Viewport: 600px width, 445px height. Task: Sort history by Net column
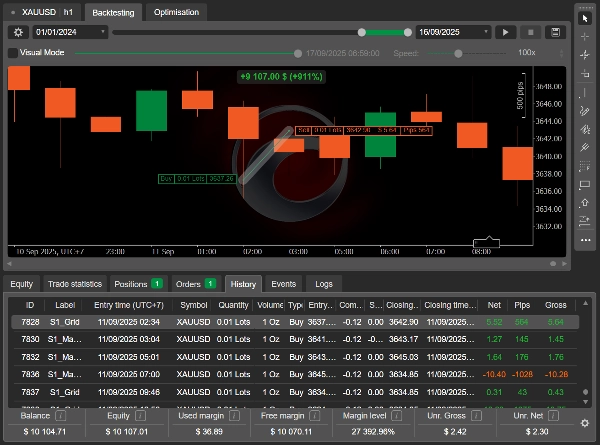(x=494, y=305)
